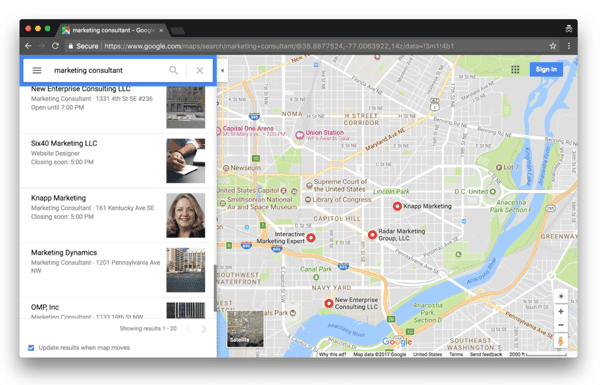Open Street View pegman

(x=561, y=341)
